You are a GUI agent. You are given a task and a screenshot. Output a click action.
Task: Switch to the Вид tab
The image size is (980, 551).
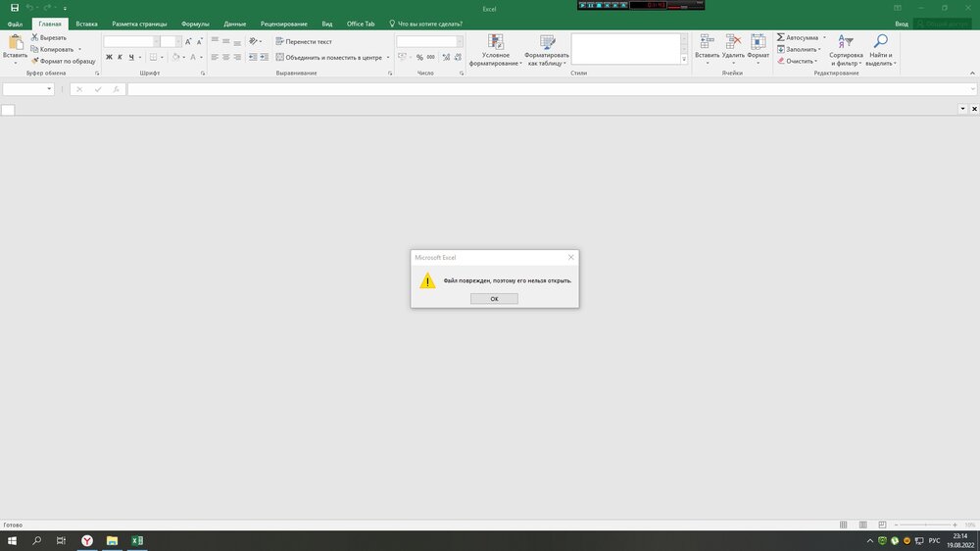click(x=327, y=24)
